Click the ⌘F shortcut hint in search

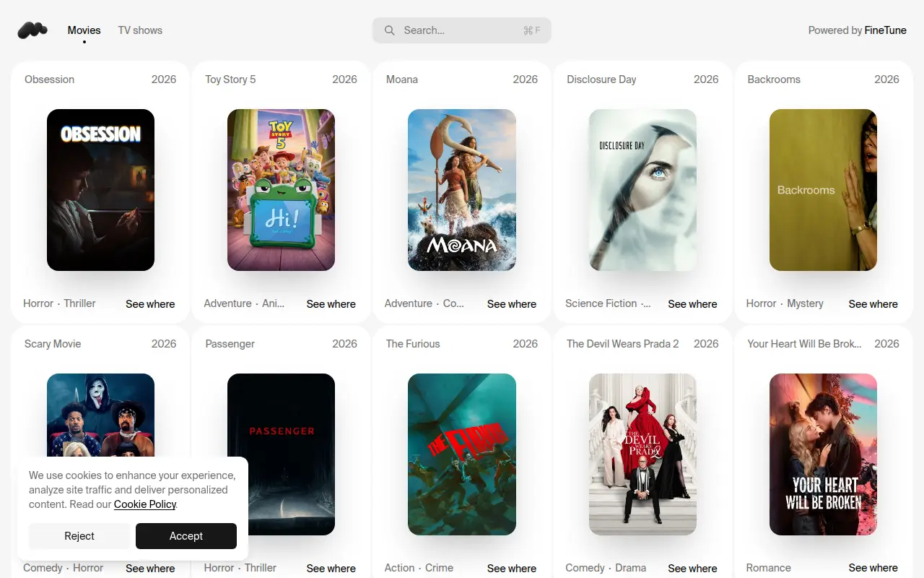tap(532, 30)
